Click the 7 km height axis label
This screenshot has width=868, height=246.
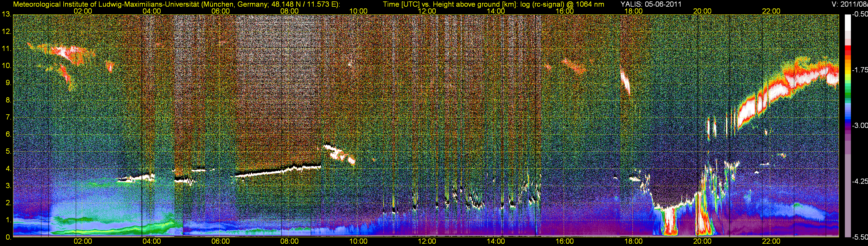coord(8,117)
